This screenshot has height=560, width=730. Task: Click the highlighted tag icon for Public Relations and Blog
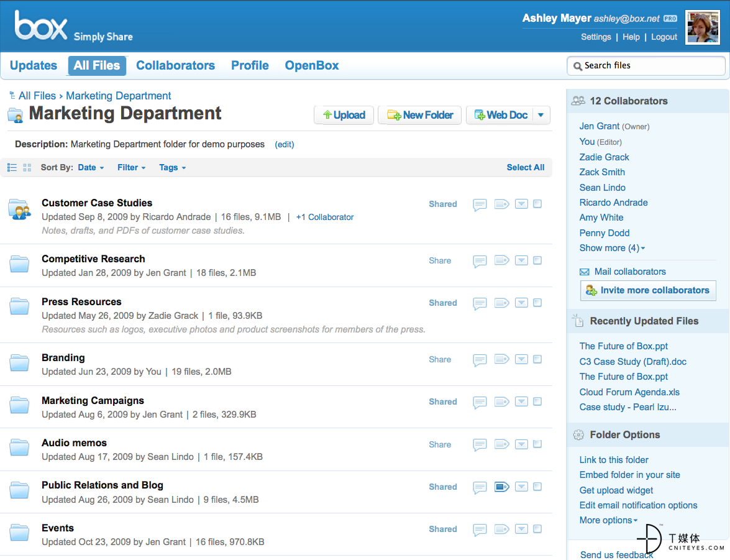pos(501,487)
